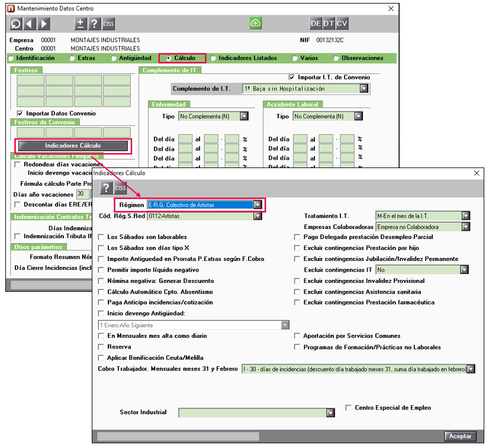Screen dimensions: 489x448
Task: Expand Cód. Rég.S.Red dropdown
Action: [x=258, y=216]
